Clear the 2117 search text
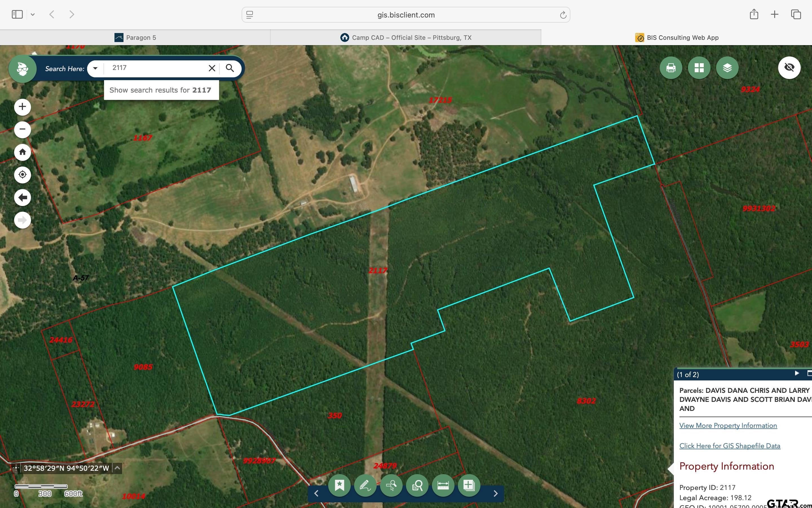 pos(212,68)
